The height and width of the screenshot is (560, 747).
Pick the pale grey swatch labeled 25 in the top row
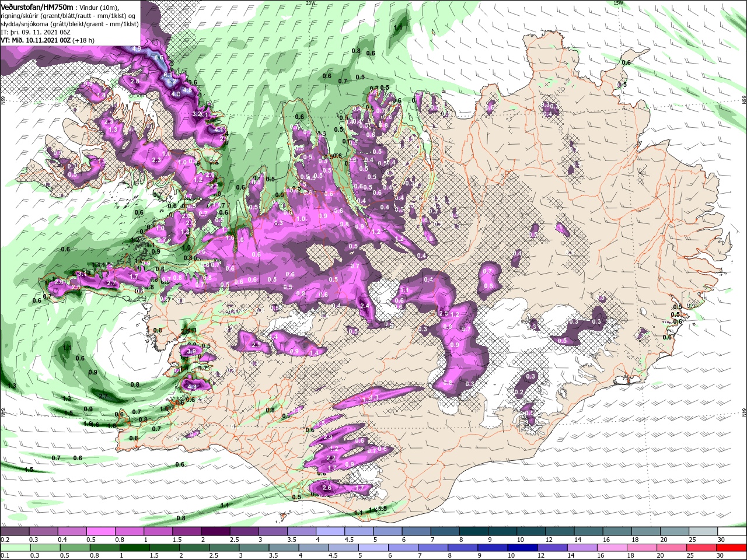pyautogui.click(x=704, y=532)
